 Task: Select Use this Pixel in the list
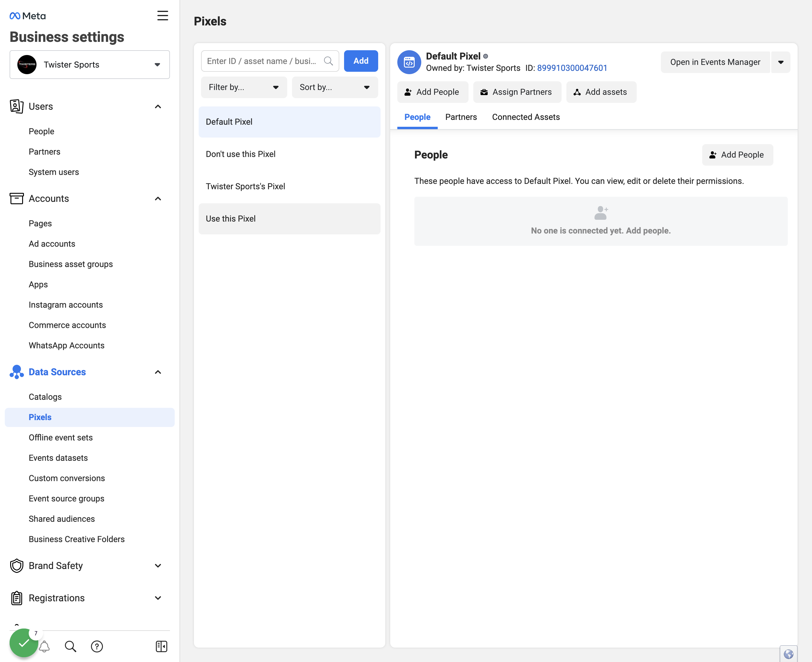289,219
